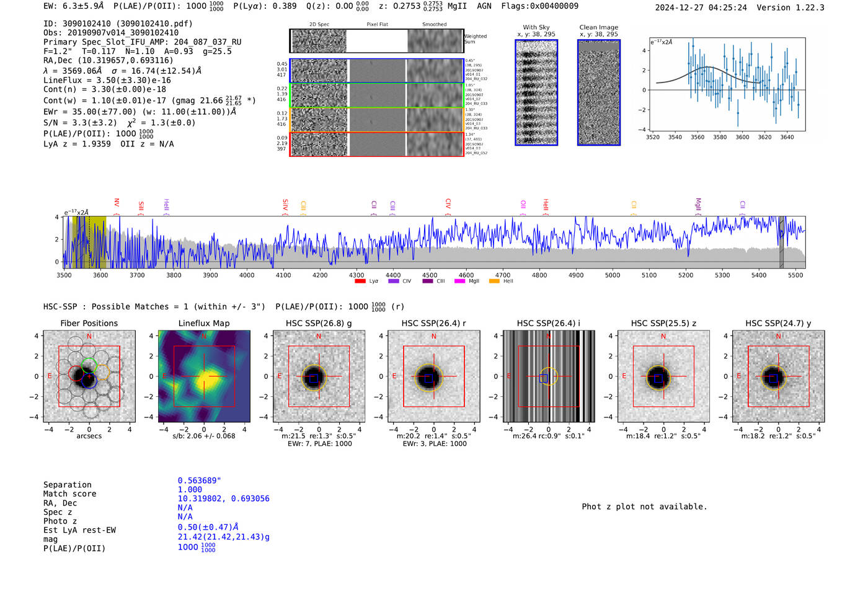Click the ID 3090102410 text line

coord(118,24)
